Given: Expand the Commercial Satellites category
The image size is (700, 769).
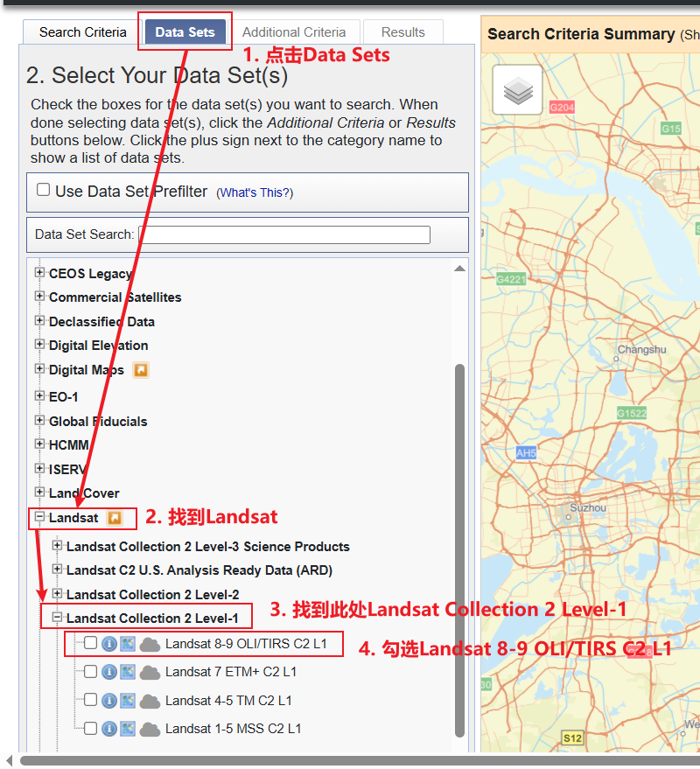Looking at the screenshot, I should click(x=39, y=297).
